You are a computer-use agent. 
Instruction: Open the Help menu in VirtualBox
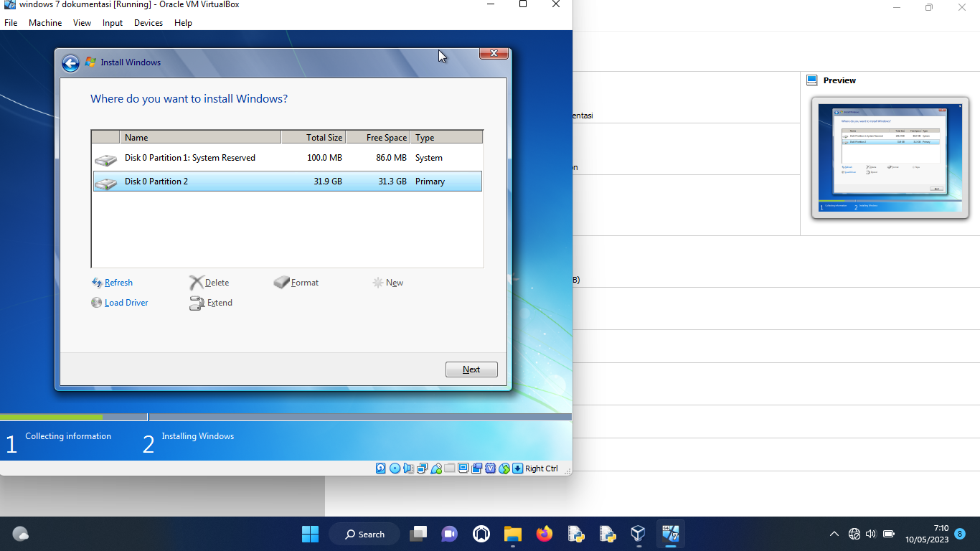(x=183, y=23)
